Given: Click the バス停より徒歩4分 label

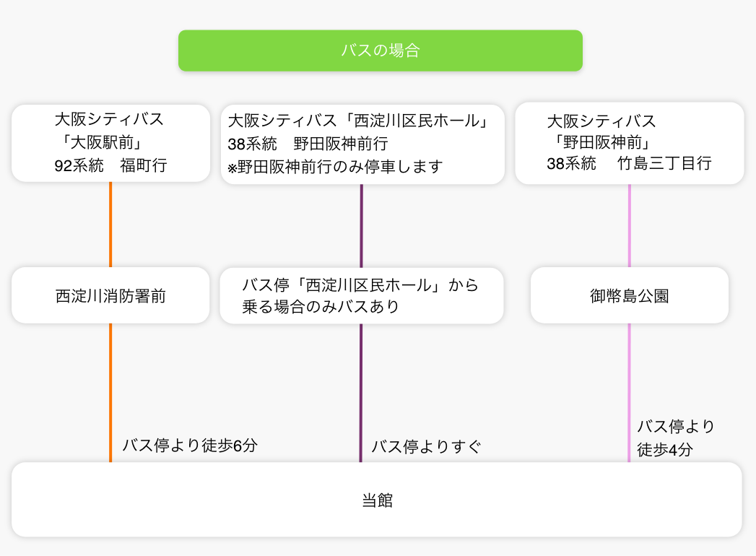Looking at the screenshot, I should click(x=675, y=438).
